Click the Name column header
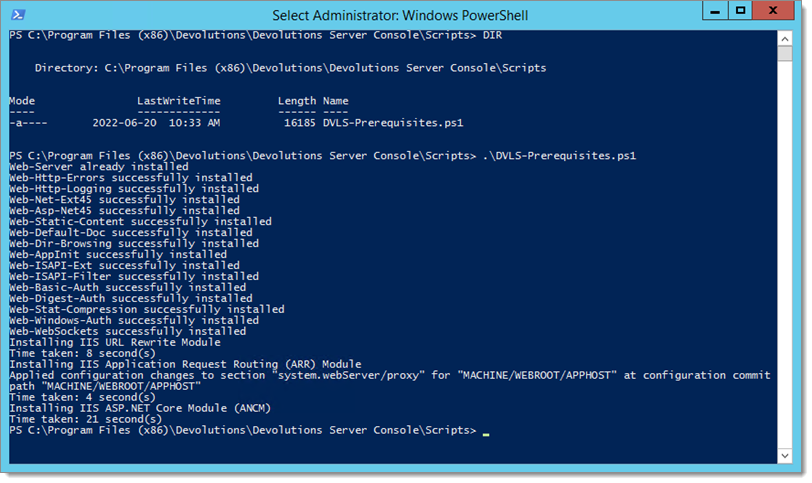This screenshot has height=483, width=812. click(x=336, y=101)
